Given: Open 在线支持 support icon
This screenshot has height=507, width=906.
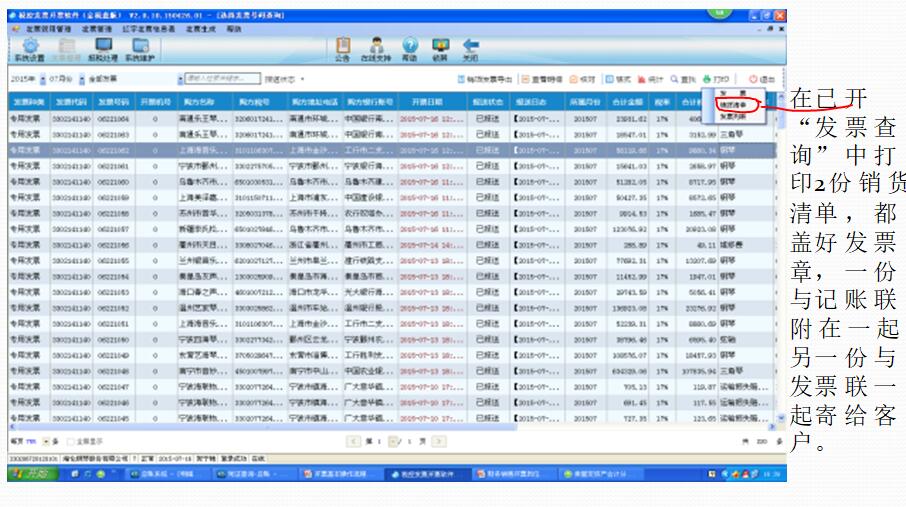Looking at the screenshot, I should click(376, 49).
